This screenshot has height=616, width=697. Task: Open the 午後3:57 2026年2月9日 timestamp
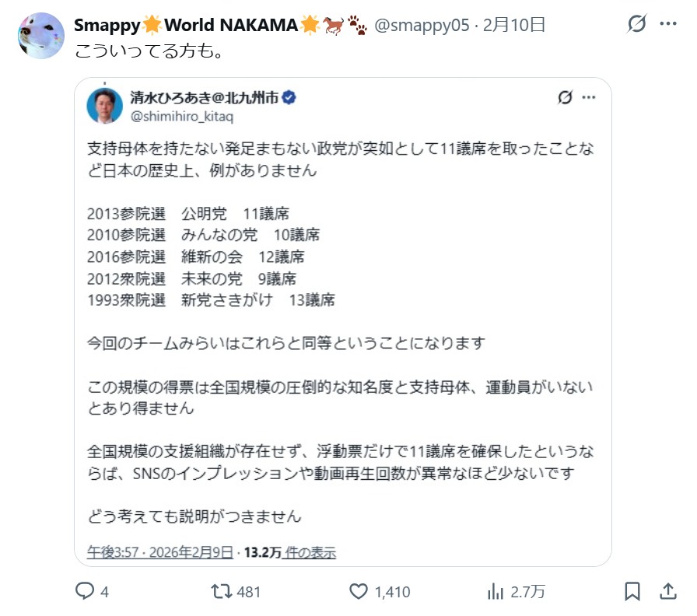click(x=159, y=552)
